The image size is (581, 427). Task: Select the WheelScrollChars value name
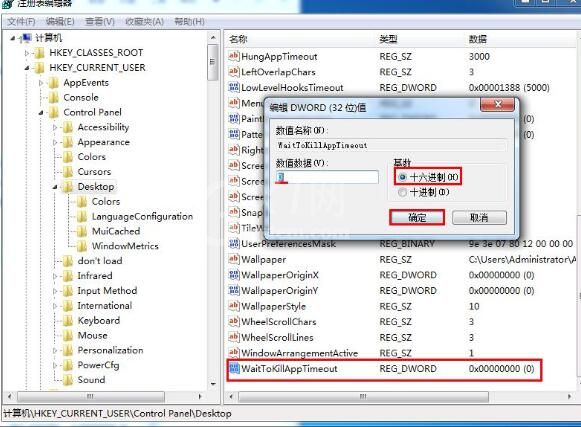point(279,322)
